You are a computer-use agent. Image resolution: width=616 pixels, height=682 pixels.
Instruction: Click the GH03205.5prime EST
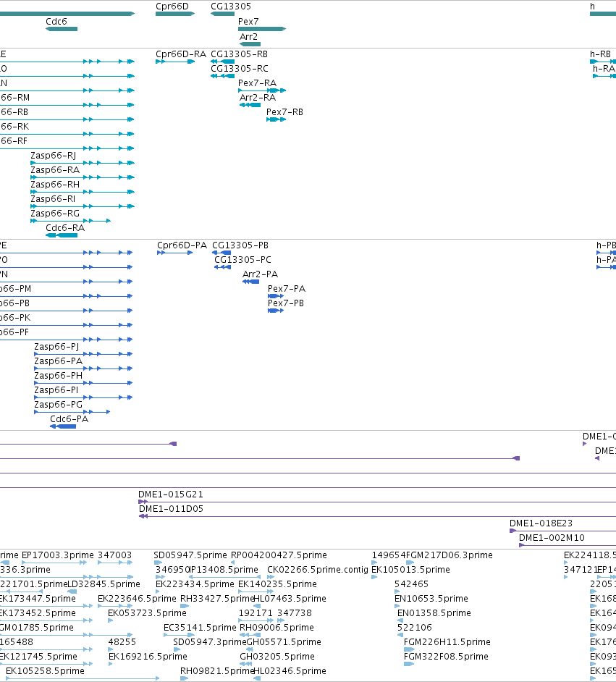[246, 664]
